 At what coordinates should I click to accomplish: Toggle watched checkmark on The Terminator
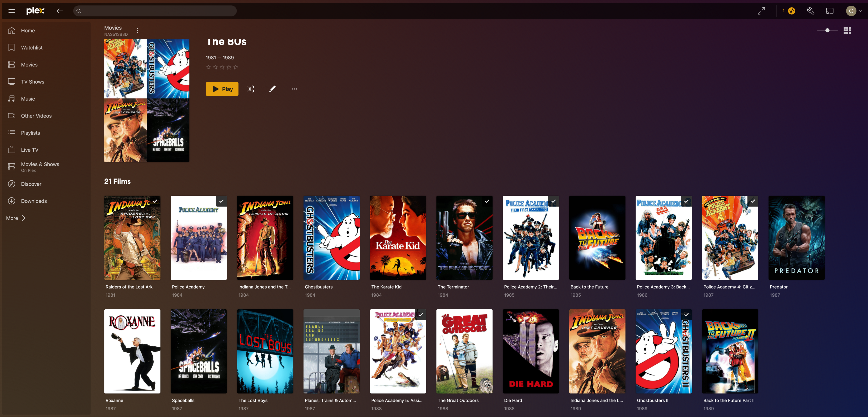(x=487, y=201)
